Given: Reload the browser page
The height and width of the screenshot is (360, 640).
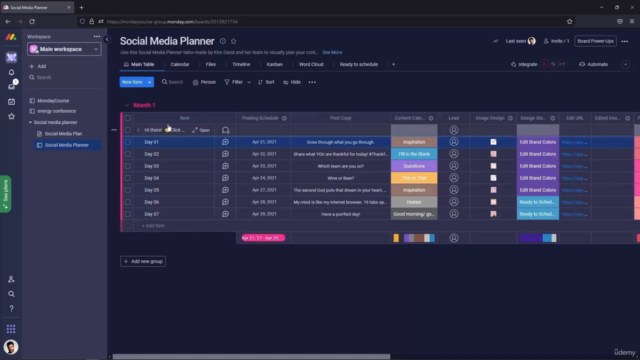Looking at the screenshot, I should pyautogui.click(x=32, y=22).
